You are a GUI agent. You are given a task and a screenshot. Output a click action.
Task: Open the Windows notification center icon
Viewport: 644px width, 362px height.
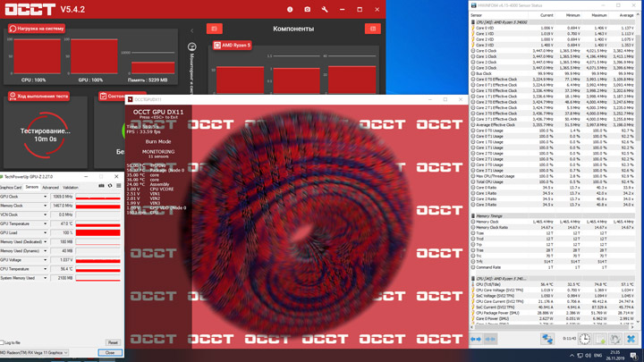pos(634,356)
